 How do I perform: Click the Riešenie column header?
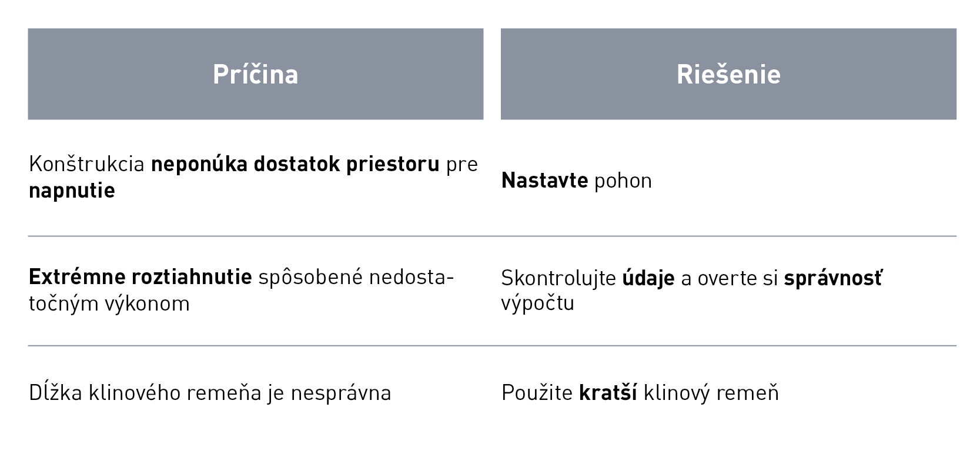728,74
